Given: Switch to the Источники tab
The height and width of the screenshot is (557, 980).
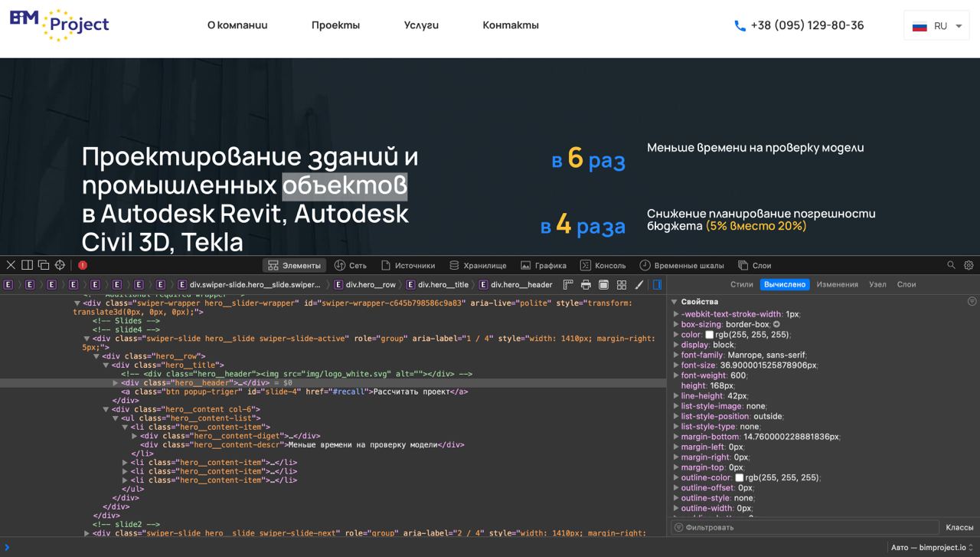Looking at the screenshot, I should (x=408, y=265).
